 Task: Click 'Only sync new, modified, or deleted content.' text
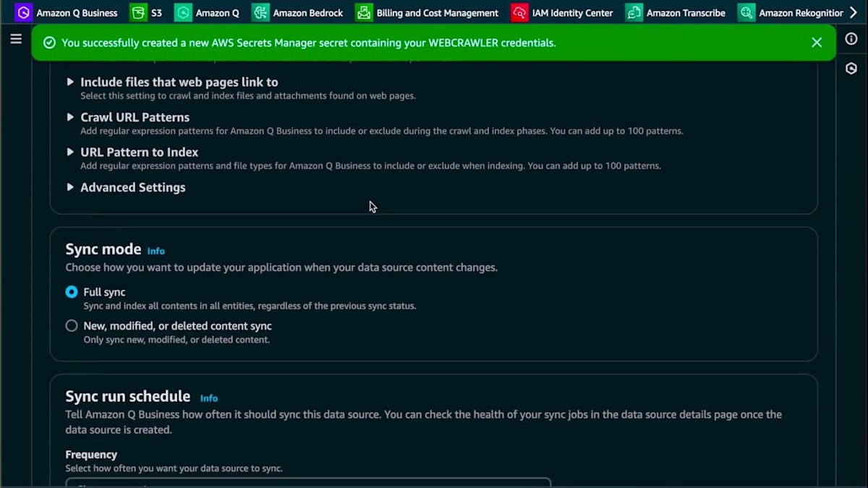pos(176,340)
